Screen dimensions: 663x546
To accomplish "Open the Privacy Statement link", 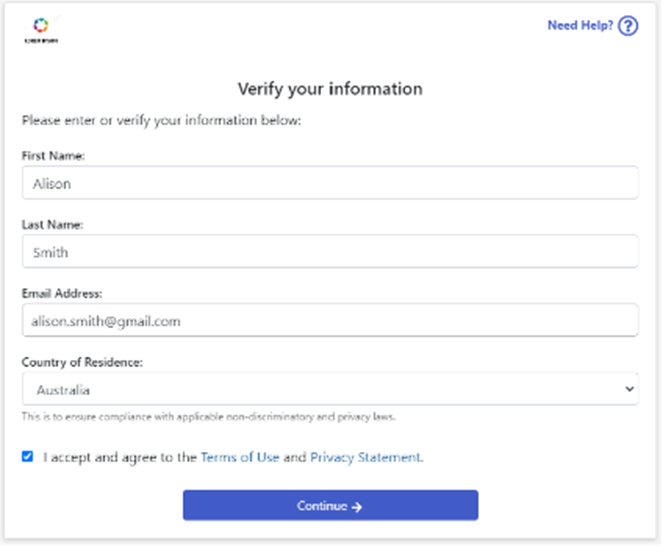I will point(365,457).
